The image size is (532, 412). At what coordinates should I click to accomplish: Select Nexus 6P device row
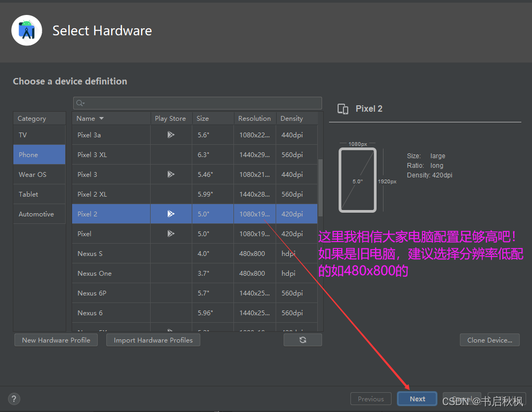coord(195,293)
